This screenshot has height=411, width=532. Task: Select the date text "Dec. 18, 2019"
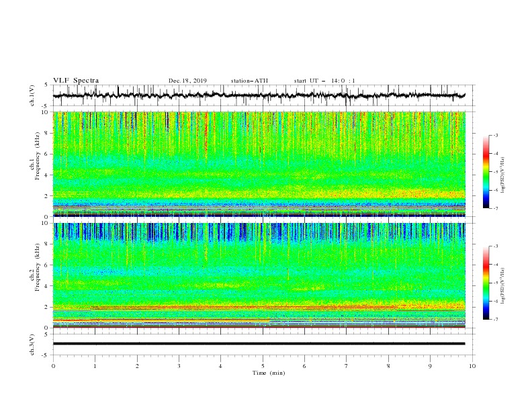(x=187, y=81)
